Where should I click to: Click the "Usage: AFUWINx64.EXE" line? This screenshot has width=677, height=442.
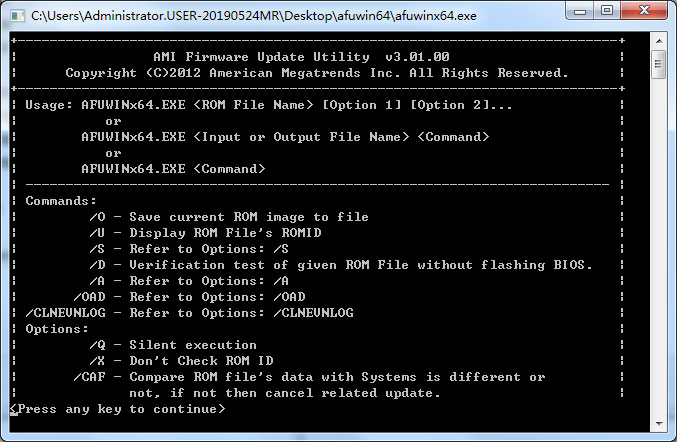tap(260, 105)
